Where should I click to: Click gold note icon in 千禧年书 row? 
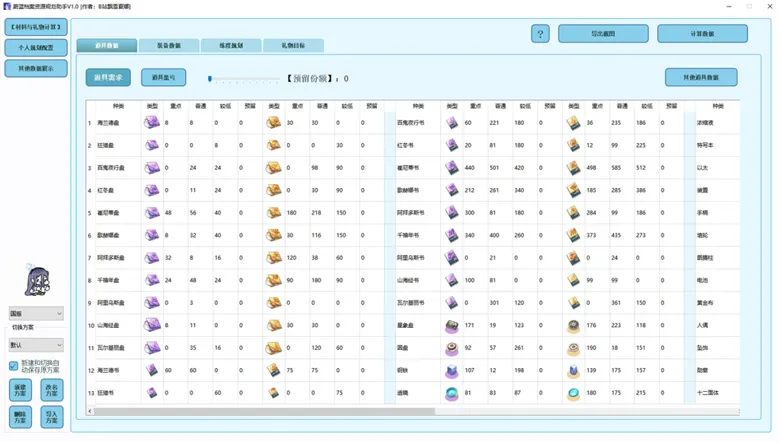[x=574, y=235]
